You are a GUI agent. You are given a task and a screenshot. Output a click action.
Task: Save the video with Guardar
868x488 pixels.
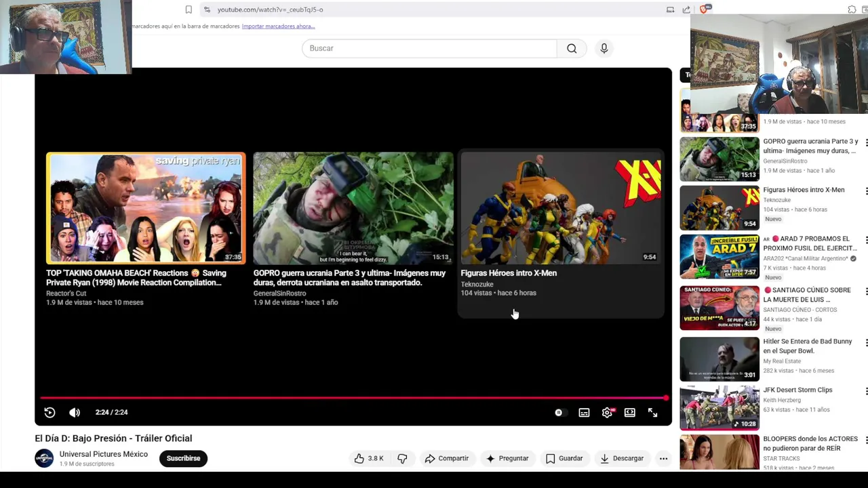[564, 458]
